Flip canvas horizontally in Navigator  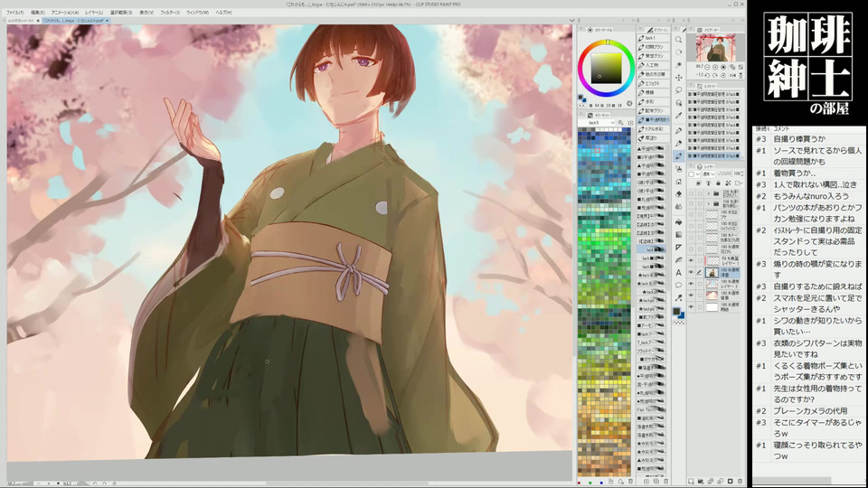[x=732, y=75]
